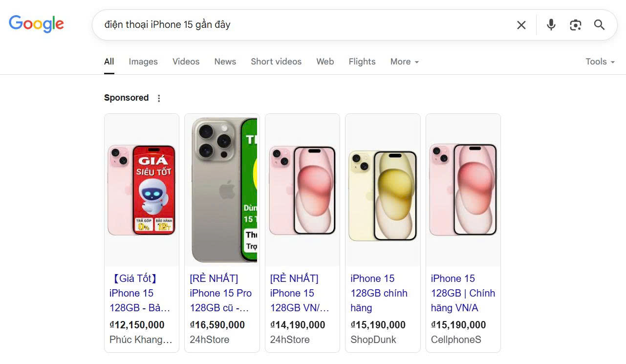
Task: Go to the Google logo homepage
Action: coord(36,24)
